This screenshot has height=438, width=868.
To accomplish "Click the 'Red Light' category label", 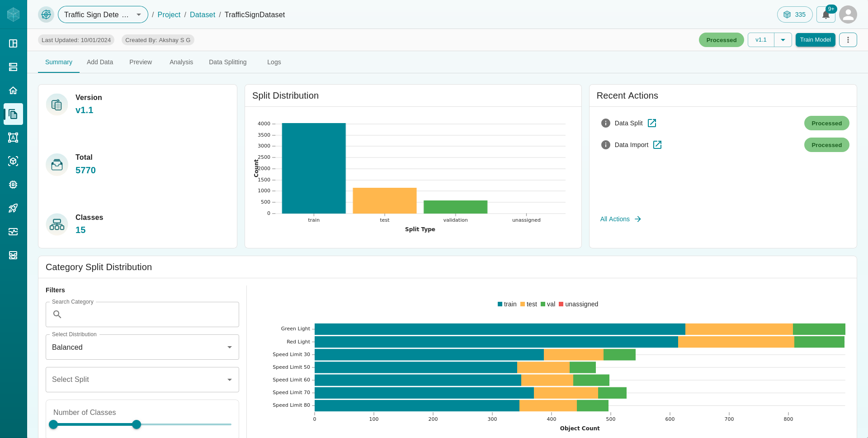I will [x=298, y=342].
